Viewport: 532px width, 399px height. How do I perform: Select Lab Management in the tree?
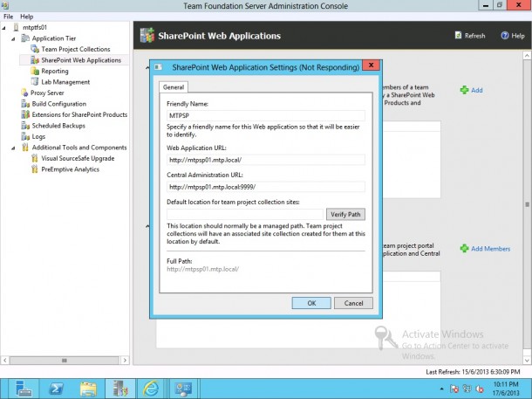point(65,82)
